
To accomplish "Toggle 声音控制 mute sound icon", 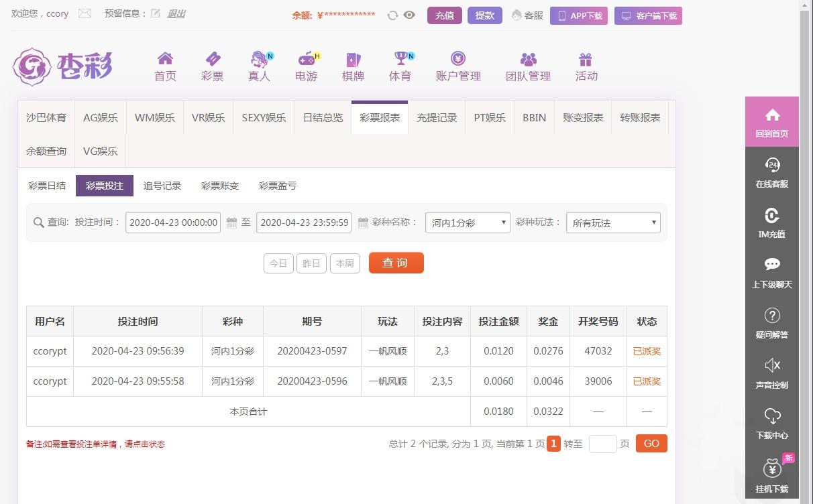I will coord(772,365).
